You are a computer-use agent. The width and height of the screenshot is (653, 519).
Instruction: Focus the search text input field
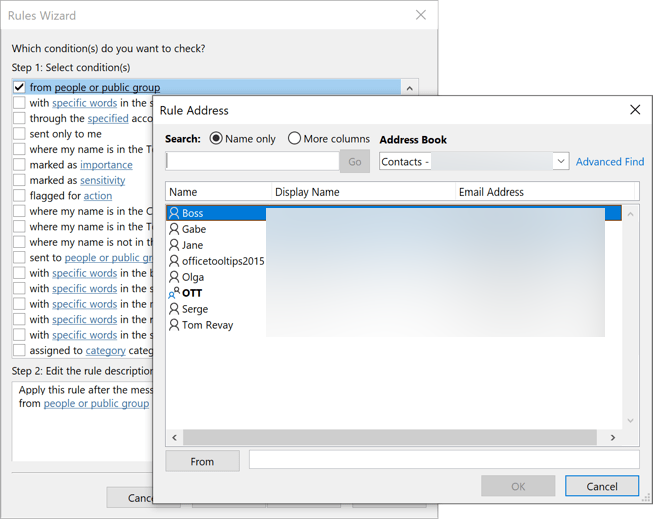point(252,161)
